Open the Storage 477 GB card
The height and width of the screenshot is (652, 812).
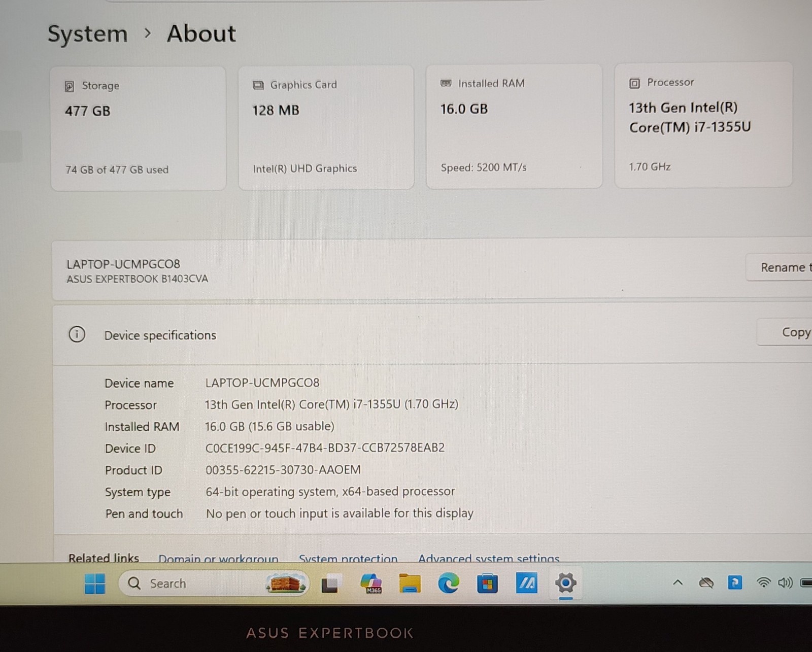point(139,129)
